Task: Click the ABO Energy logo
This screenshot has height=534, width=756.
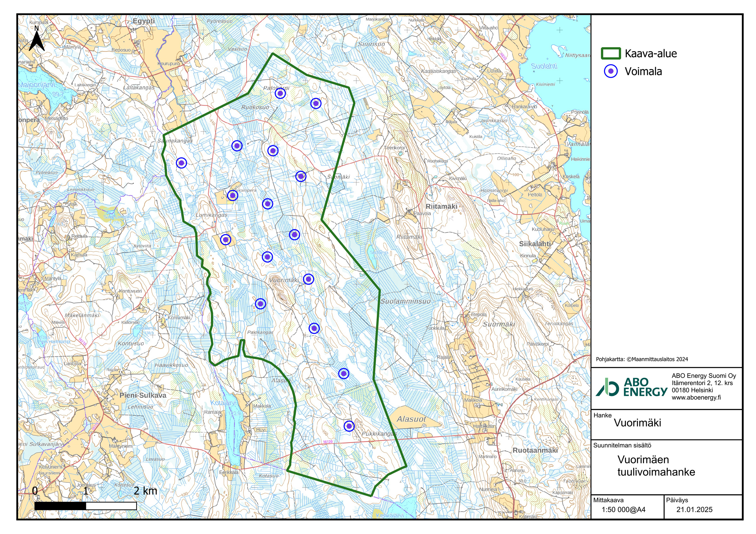Action: click(x=631, y=387)
